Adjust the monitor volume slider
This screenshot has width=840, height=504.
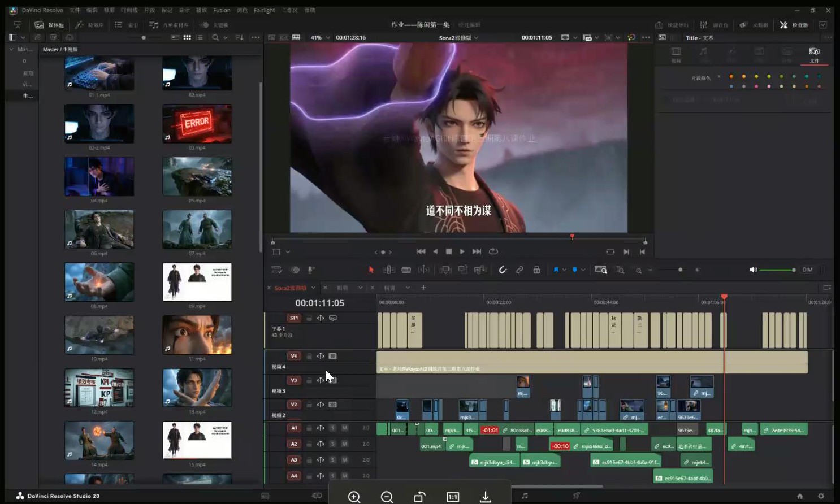pyautogui.click(x=777, y=270)
